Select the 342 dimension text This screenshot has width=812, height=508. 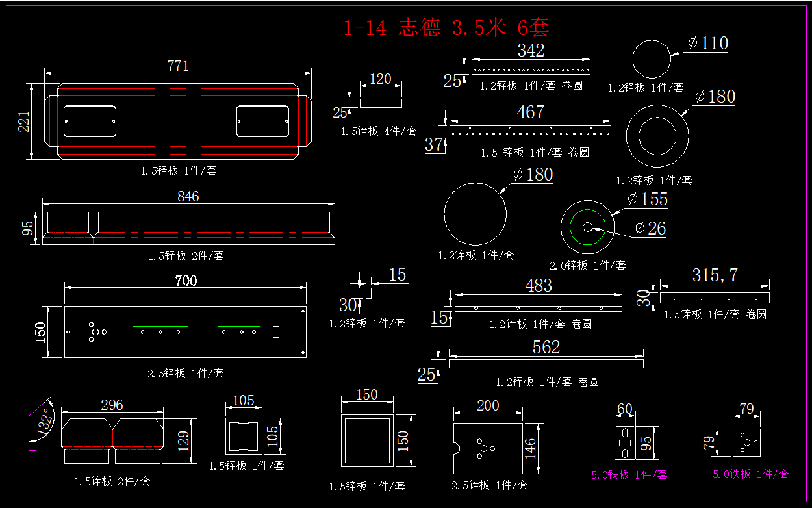531,50
